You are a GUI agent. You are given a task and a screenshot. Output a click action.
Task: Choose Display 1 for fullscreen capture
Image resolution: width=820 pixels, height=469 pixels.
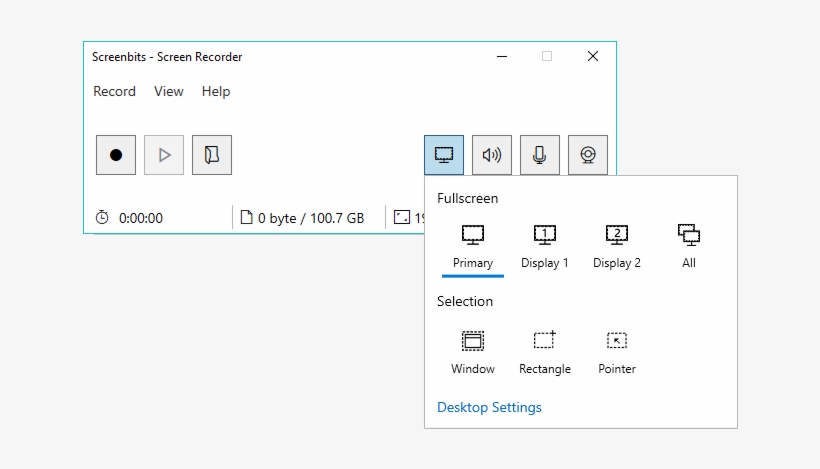tap(544, 247)
